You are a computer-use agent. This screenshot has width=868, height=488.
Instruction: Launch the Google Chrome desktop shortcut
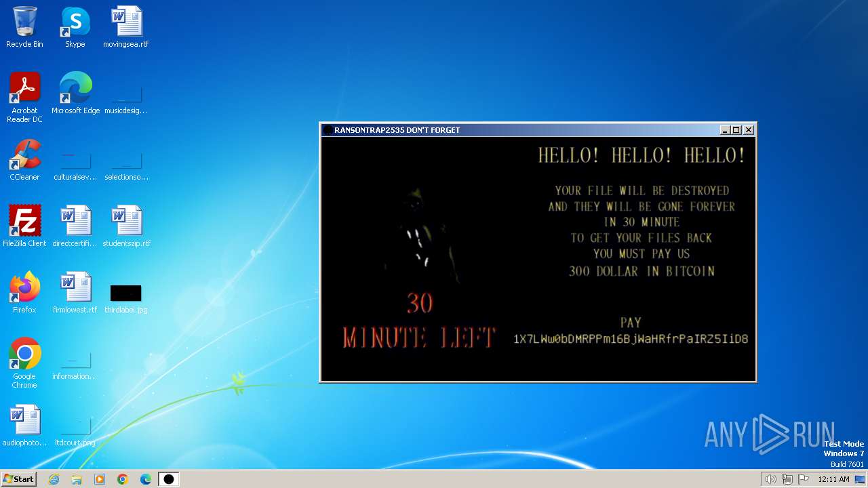pyautogui.click(x=24, y=363)
